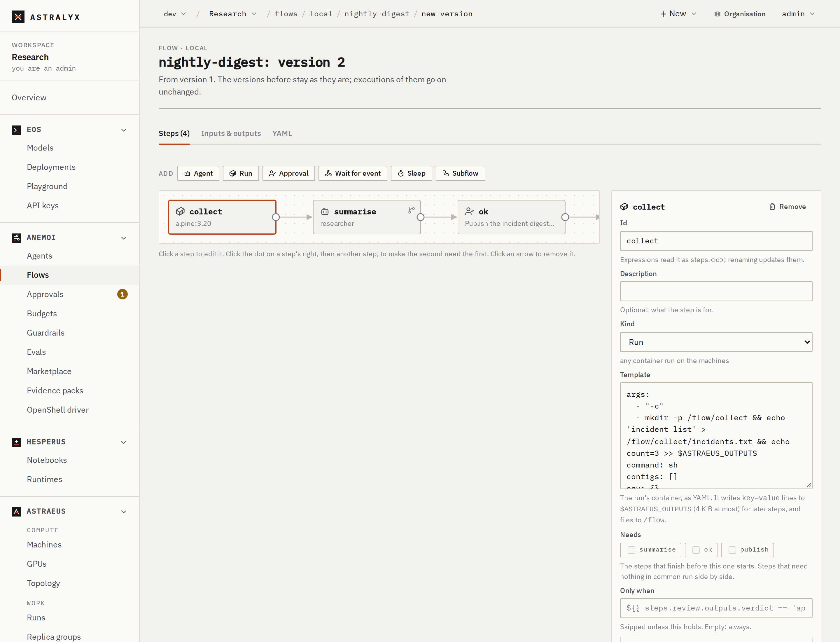840x642 pixels.
Task: Open the Research workspace dropdown in breadcrumb
Action: click(233, 14)
